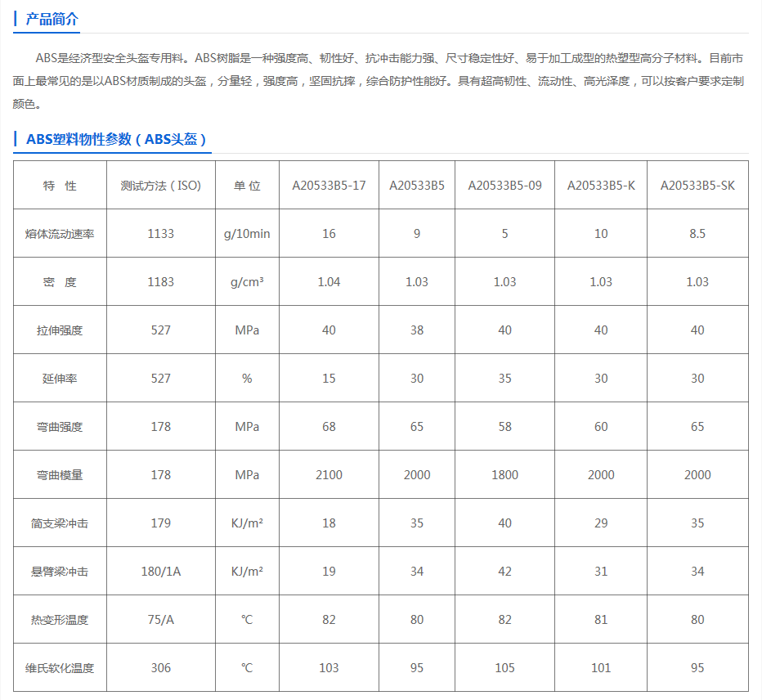Click the flexural modulus value 2100
The image size is (762, 700).
click(x=329, y=475)
